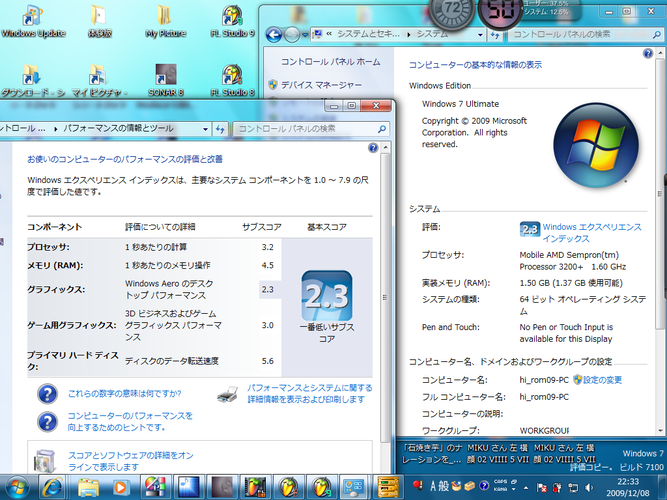Expand address dropdown in Performance window
The image size is (667, 500).
coord(205,129)
